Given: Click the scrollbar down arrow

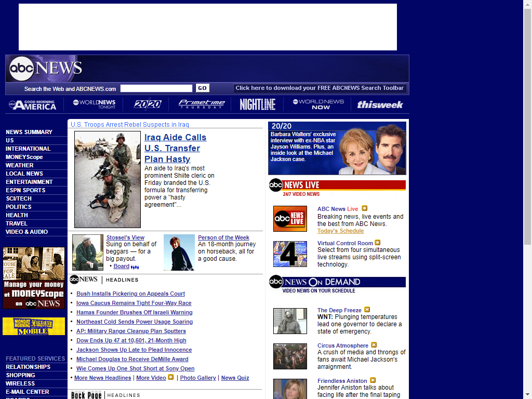Looking at the screenshot, I should point(527,395).
